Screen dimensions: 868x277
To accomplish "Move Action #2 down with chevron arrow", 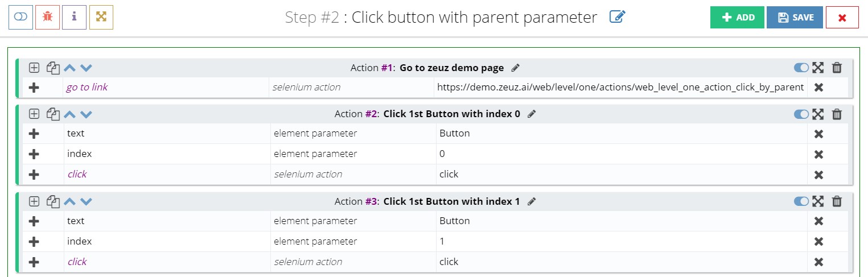I will pos(86,114).
